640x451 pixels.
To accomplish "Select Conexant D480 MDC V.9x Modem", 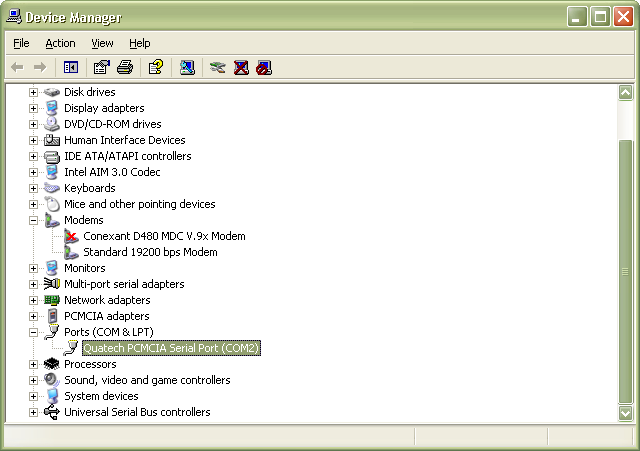I will click(164, 236).
